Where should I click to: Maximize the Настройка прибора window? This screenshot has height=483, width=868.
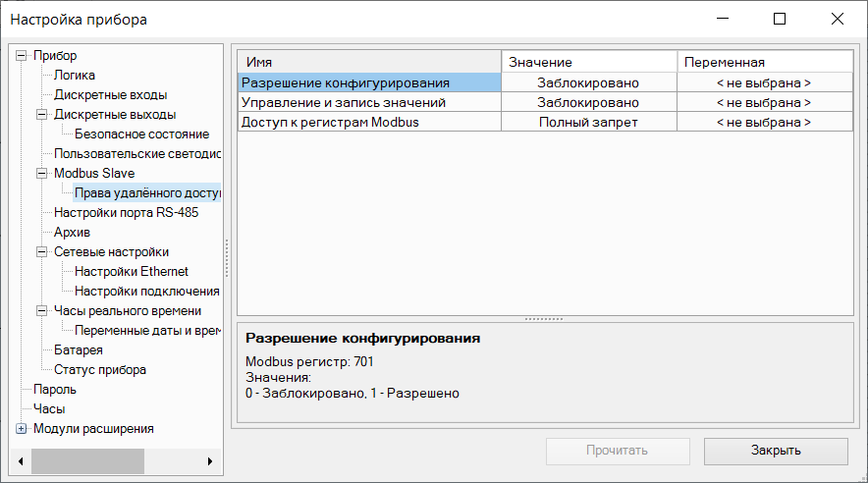(x=780, y=19)
